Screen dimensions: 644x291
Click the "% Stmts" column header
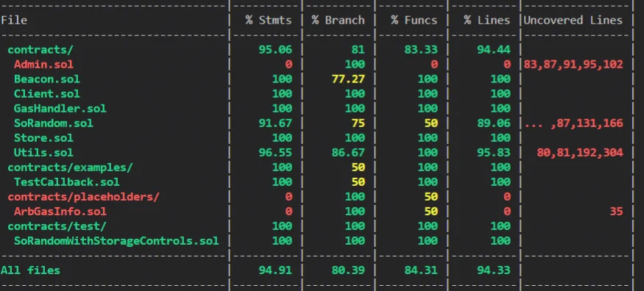tap(269, 20)
